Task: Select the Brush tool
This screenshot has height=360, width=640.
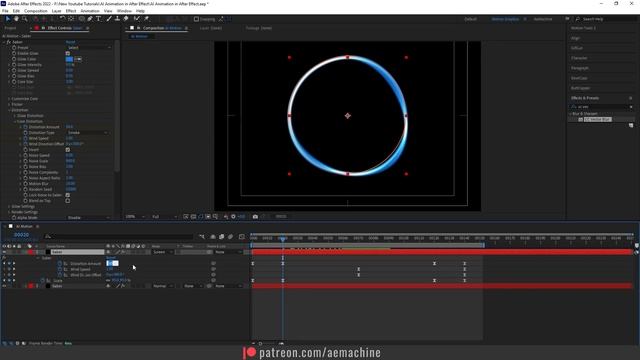Action: 109,19
